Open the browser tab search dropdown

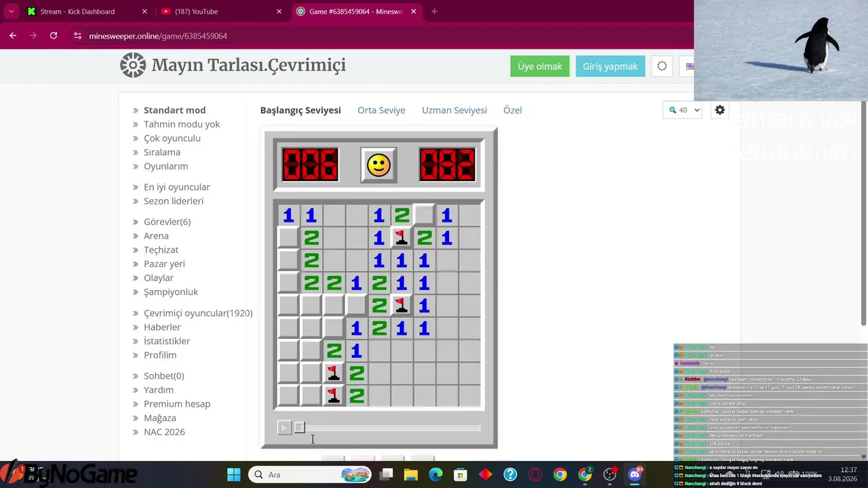tap(11, 12)
